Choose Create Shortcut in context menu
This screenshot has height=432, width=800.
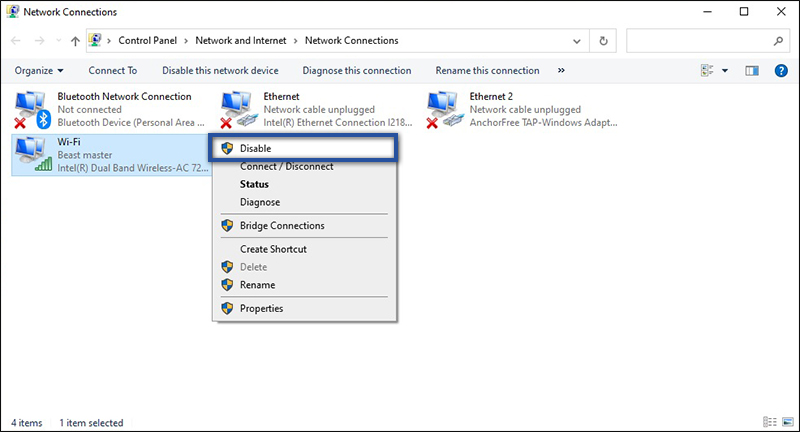(x=304, y=249)
